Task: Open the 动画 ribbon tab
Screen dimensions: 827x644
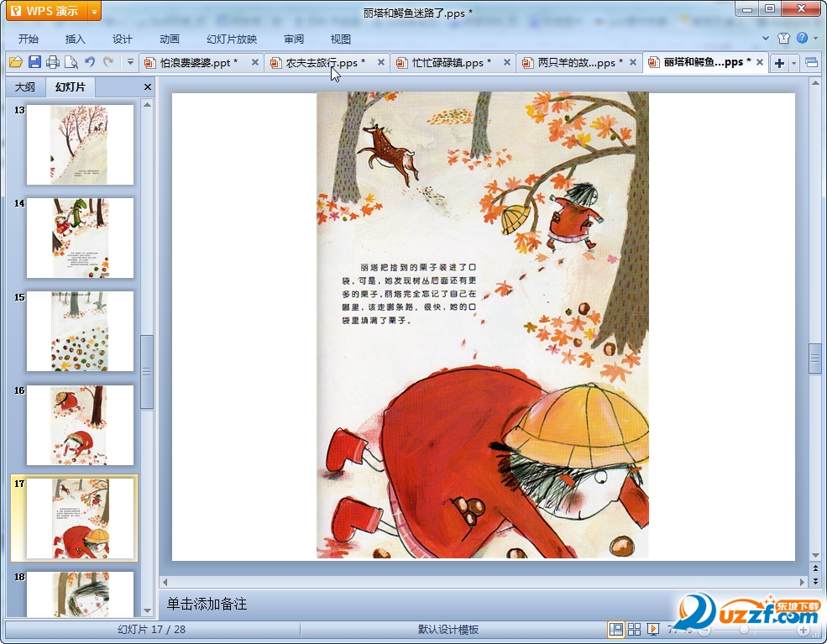Action: (170, 39)
